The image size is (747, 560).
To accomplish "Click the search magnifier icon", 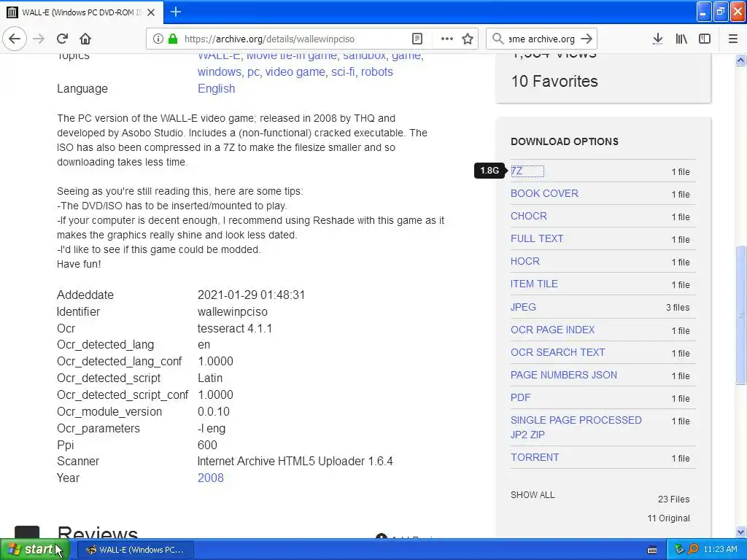I will pyautogui.click(x=498, y=39).
